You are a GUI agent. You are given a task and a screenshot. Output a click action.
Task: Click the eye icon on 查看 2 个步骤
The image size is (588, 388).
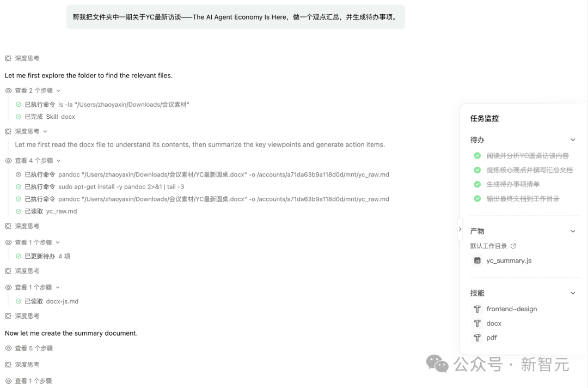tap(7, 90)
